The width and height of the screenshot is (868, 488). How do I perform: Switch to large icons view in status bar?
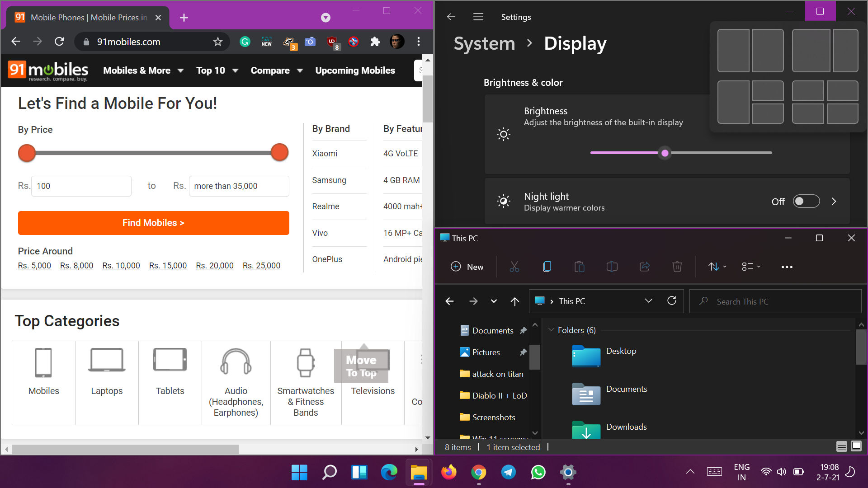856,446
